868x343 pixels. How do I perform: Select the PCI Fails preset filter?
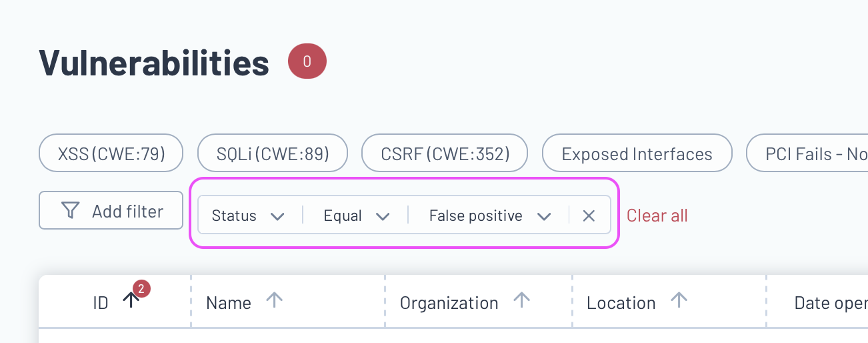807,153
